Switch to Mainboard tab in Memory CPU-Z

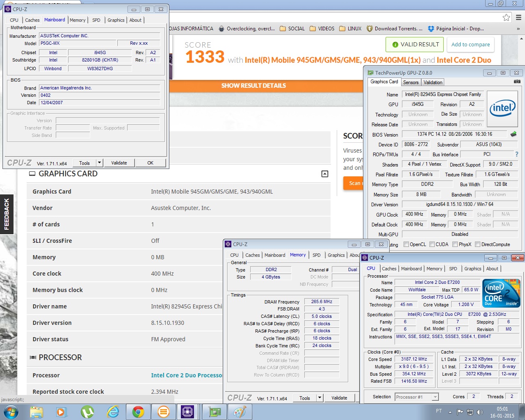click(x=275, y=255)
